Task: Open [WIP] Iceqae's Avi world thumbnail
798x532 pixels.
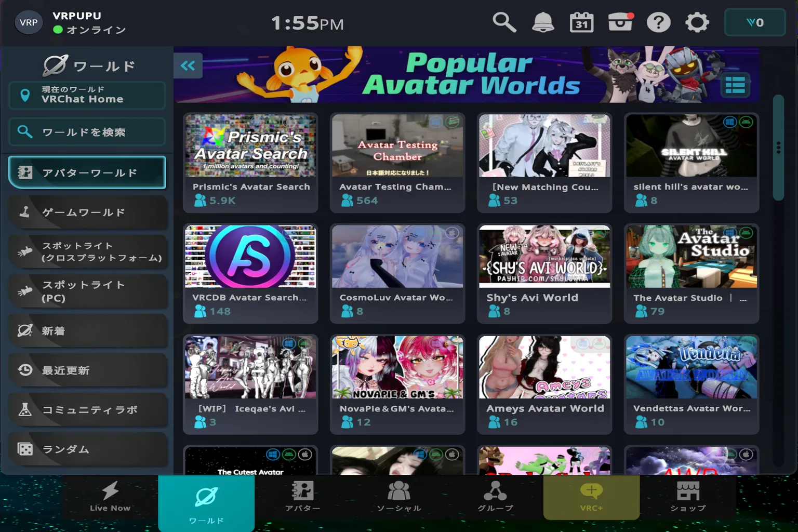Action: tap(250, 367)
